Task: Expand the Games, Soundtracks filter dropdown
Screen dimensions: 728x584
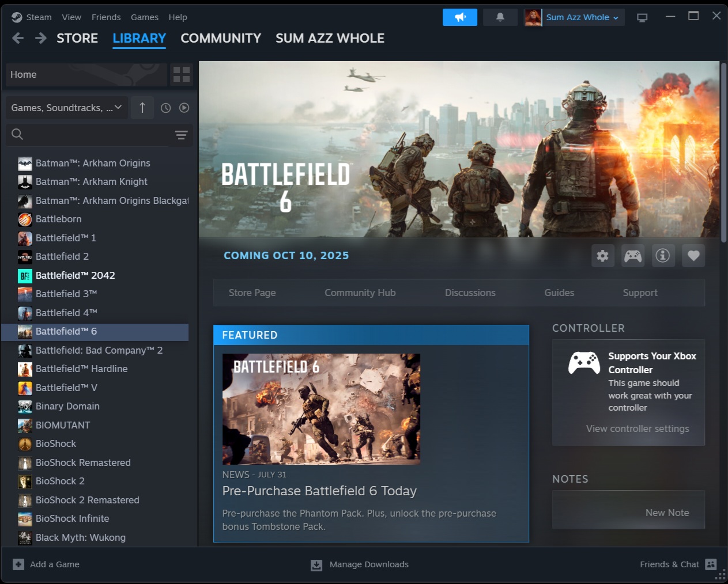Action: point(66,108)
